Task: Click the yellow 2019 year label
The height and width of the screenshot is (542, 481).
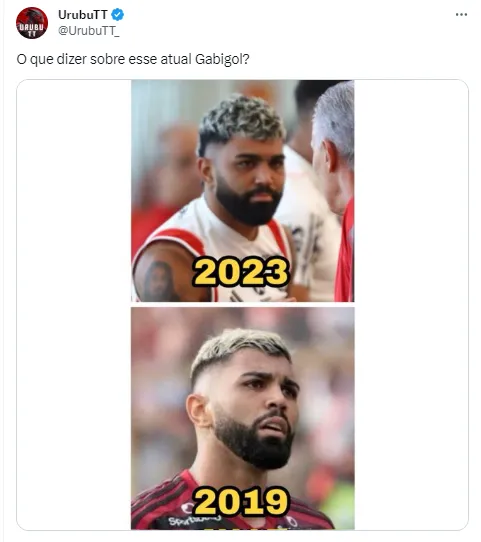Action: pos(240,501)
